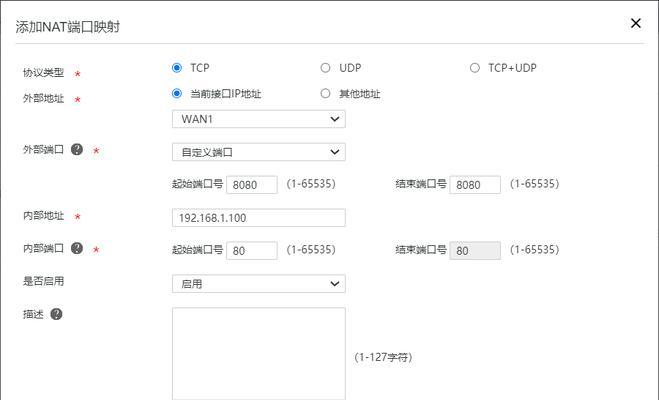Select 其他地址 radio button
The image size is (659, 400).
click(325, 93)
